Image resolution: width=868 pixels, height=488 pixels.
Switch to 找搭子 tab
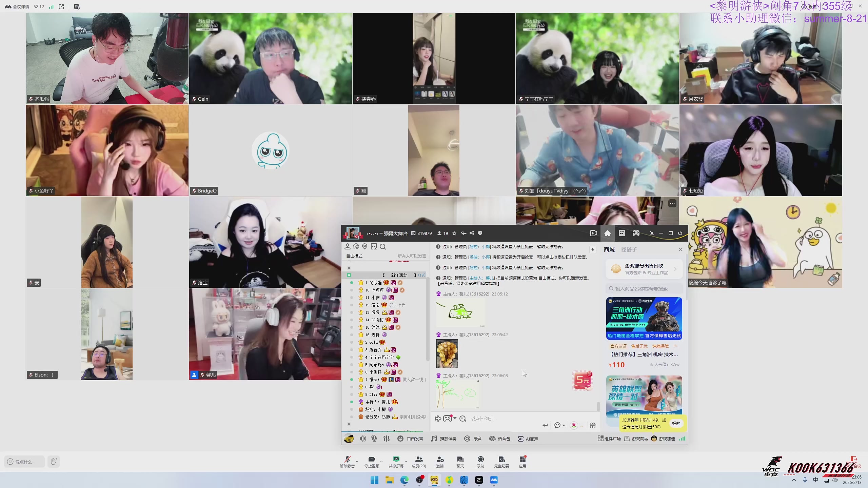pos(629,249)
